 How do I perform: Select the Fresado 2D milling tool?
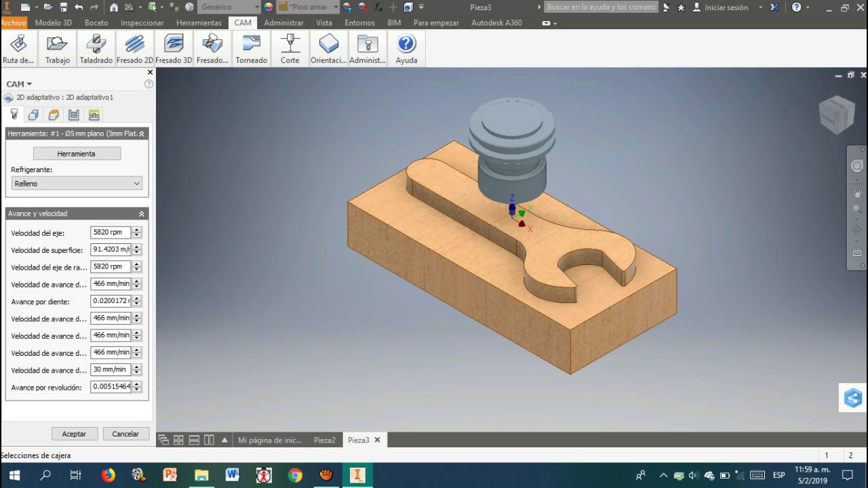pyautogui.click(x=134, y=49)
